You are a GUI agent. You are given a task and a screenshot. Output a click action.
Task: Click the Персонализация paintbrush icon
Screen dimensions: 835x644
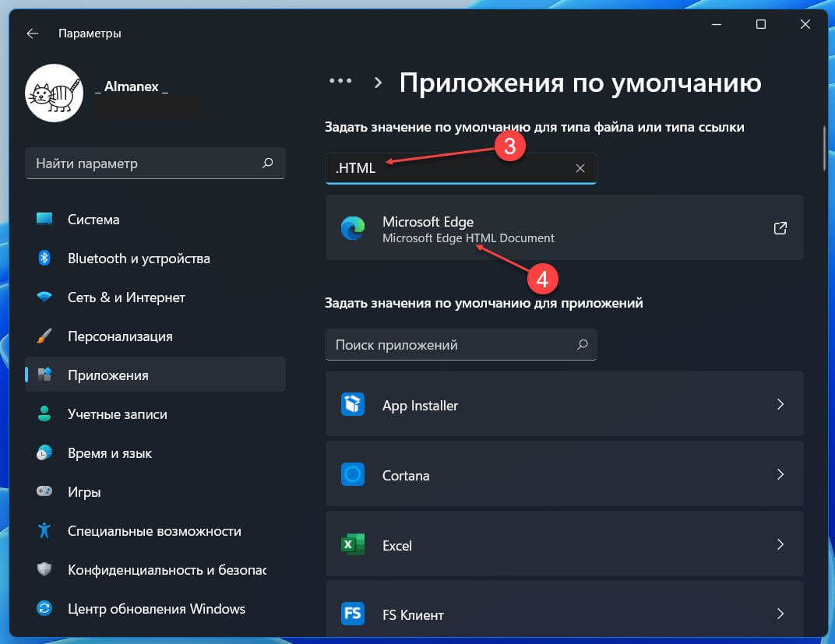pyautogui.click(x=44, y=336)
